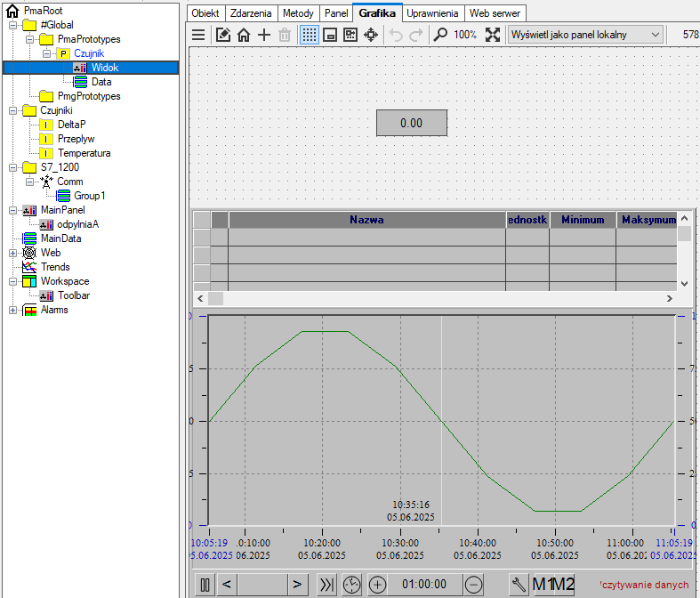Select the Temperatura instance

(x=84, y=153)
